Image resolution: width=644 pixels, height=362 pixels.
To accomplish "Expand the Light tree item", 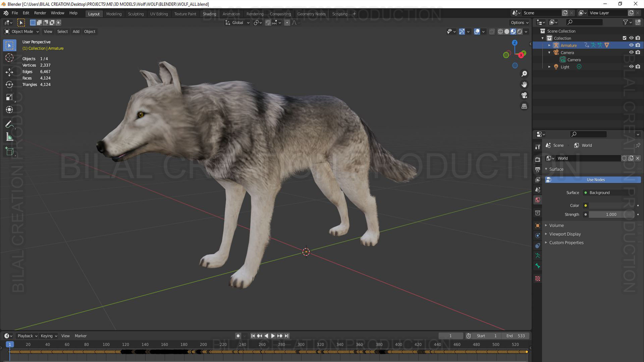I will pyautogui.click(x=549, y=67).
